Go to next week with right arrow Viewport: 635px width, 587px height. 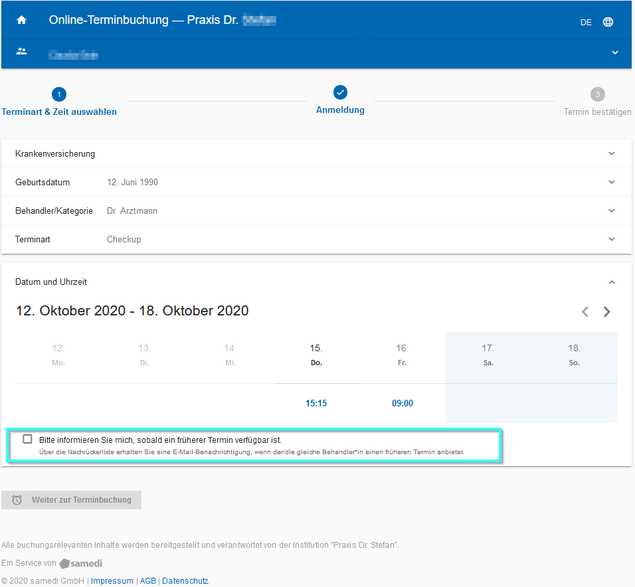click(606, 312)
